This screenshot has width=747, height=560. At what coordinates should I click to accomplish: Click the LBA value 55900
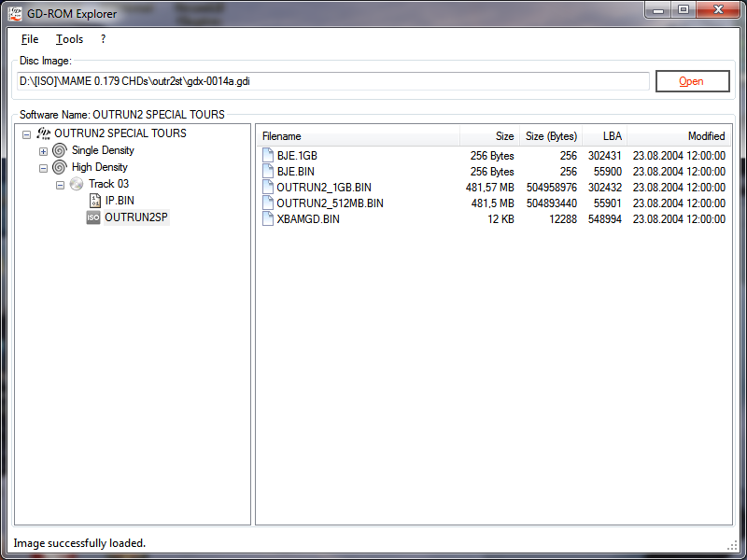pyautogui.click(x=608, y=172)
